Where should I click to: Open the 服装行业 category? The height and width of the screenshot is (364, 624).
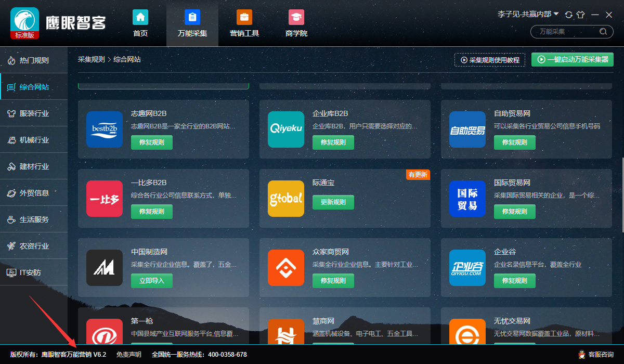coord(34,113)
